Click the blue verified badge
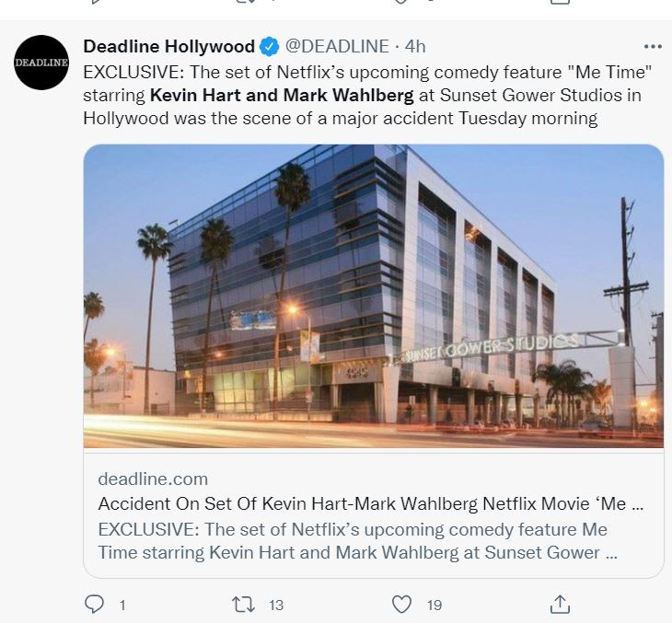The height and width of the screenshot is (623, 672). coord(270,47)
